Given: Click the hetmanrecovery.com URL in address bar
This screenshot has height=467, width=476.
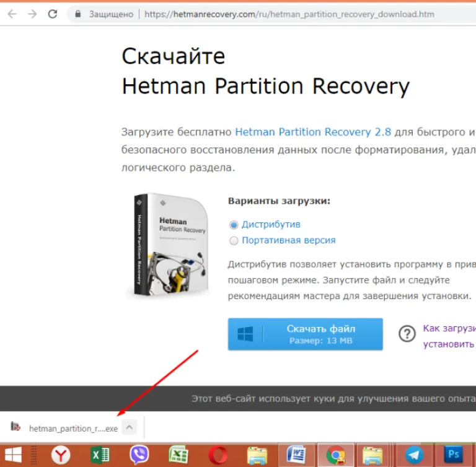Looking at the screenshot, I should (x=289, y=14).
